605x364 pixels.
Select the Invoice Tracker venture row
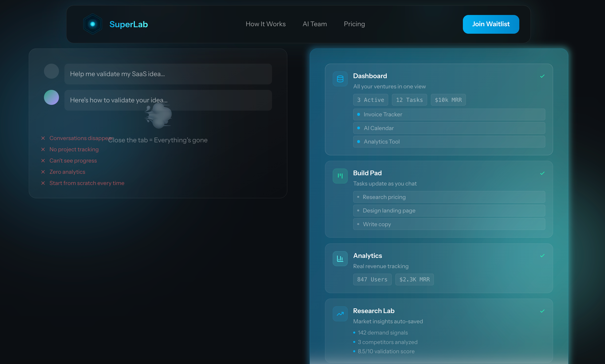pyautogui.click(x=449, y=114)
